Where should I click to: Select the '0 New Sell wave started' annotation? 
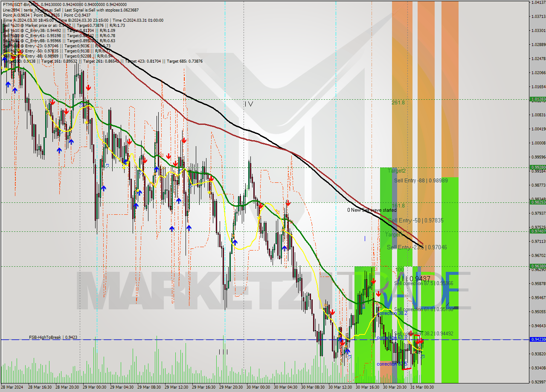tap(372, 210)
